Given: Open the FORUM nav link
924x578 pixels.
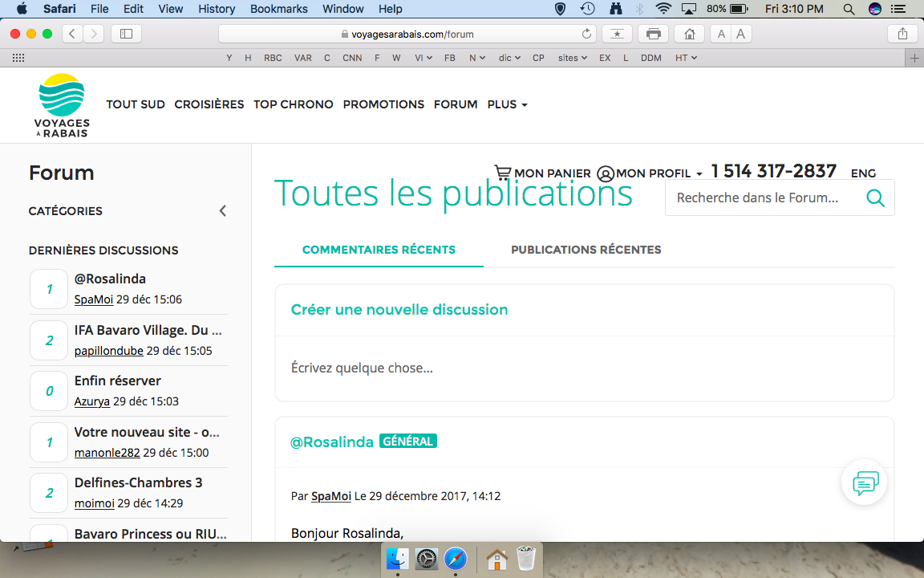Looking at the screenshot, I should tap(456, 104).
